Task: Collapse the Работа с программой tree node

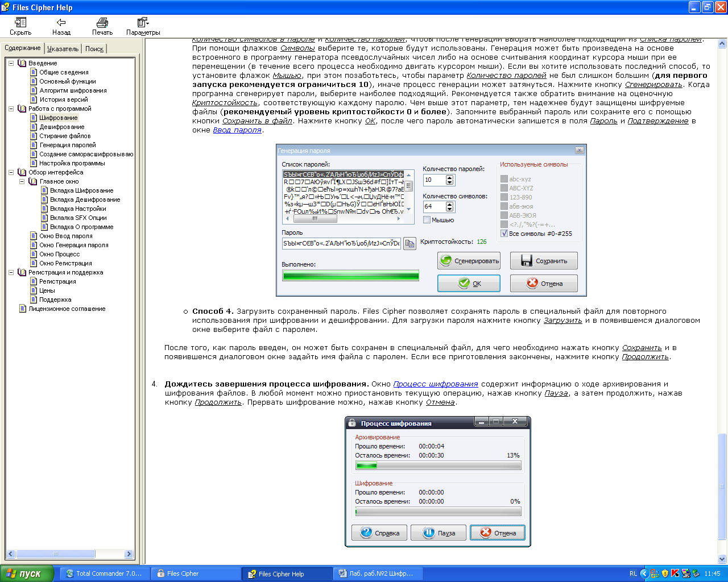Action: 11,109
